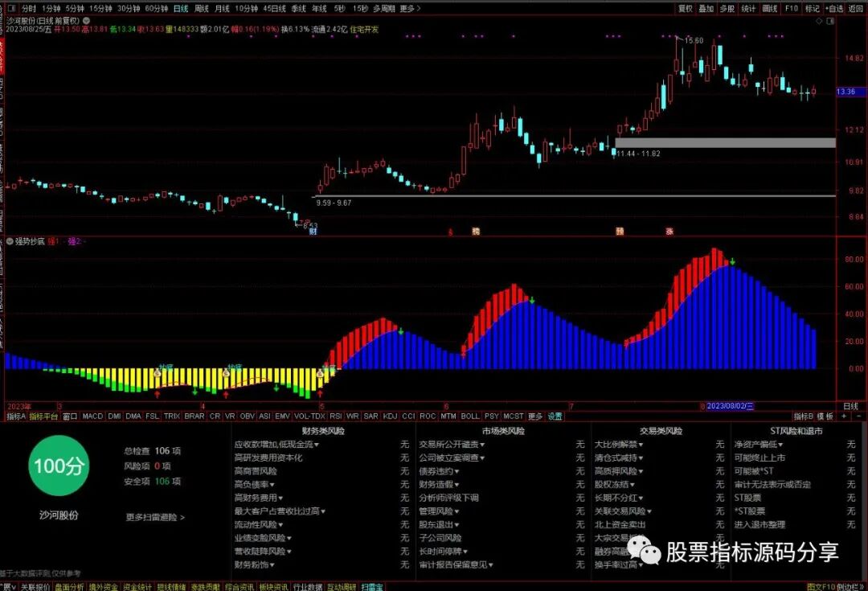Viewport: 868px width, 591px height.
Task: Click the panel layout icon left of 分时
Action: coord(12,8)
